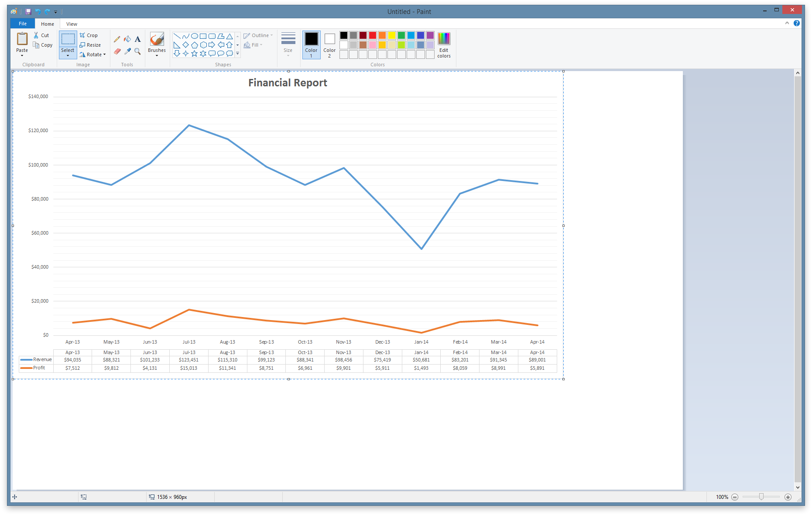812x515 pixels.
Task: Click the Copy icon
Action: (x=36, y=45)
